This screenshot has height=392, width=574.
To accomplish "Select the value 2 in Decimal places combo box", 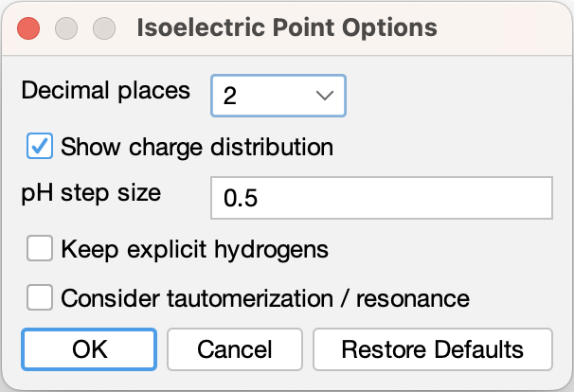I will click(231, 95).
